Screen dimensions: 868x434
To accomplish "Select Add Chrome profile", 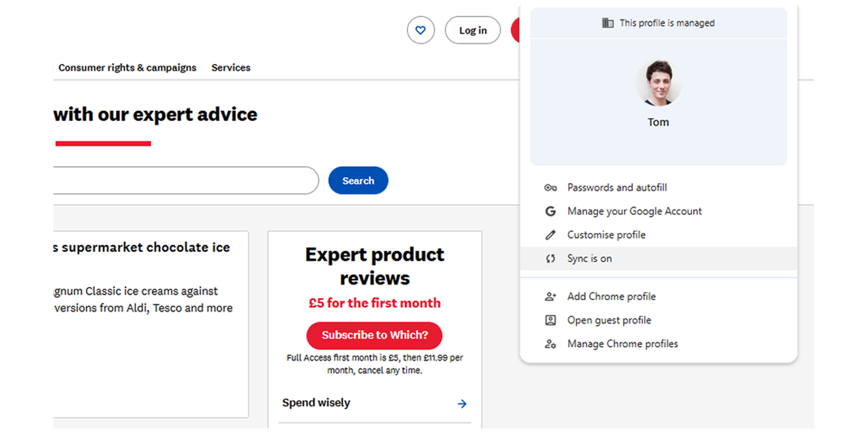I will coord(611,297).
